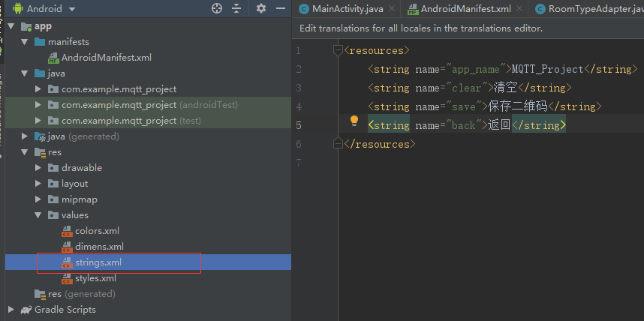Collapse the values folder arrow

[38, 215]
